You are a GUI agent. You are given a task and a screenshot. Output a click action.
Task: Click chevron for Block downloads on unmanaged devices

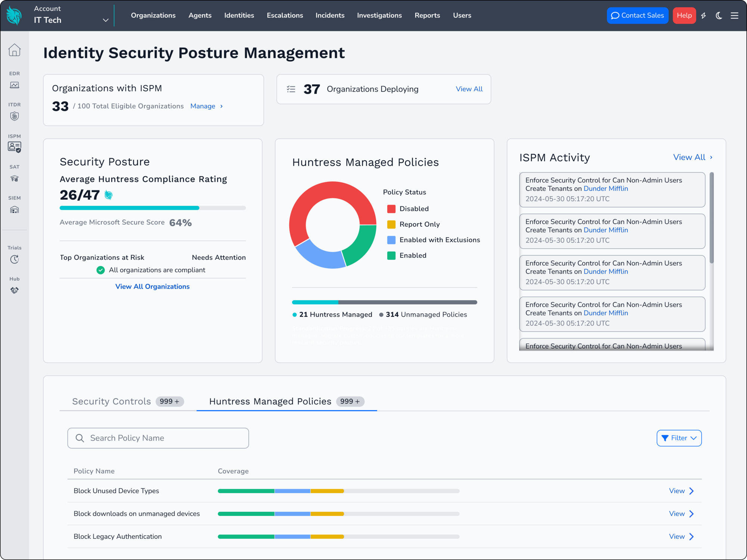(x=692, y=514)
